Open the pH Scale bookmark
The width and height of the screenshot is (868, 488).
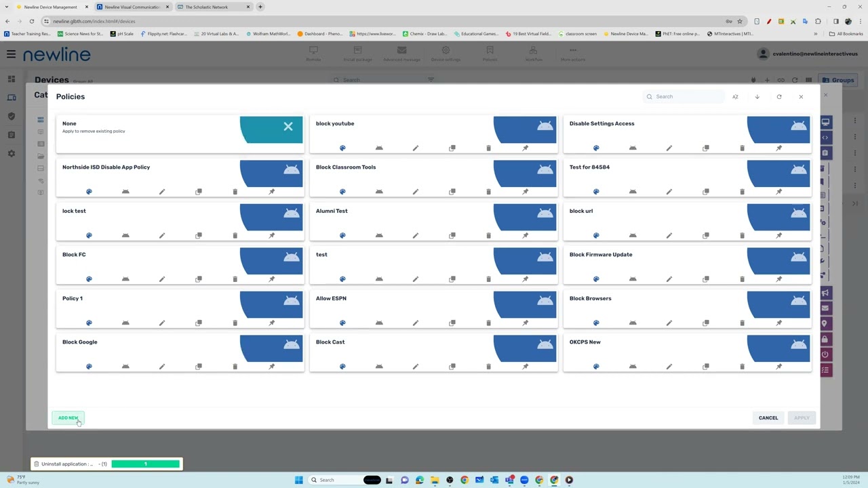[x=121, y=34]
